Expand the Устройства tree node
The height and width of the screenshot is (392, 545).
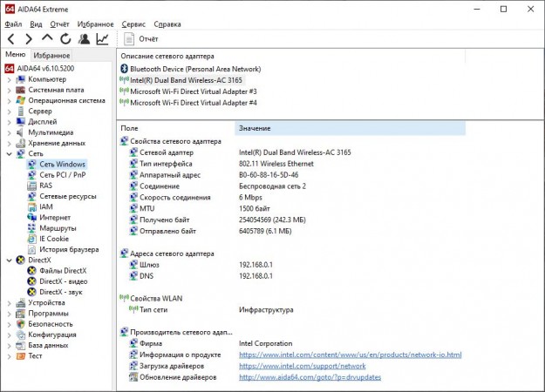pyautogui.click(x=8, y=303)
